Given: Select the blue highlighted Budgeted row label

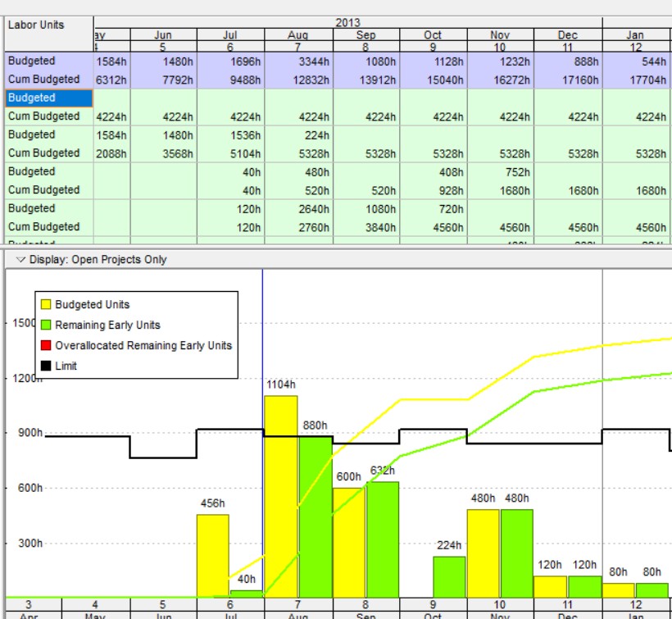Looking at the screenshot, I should pos(49,98).
